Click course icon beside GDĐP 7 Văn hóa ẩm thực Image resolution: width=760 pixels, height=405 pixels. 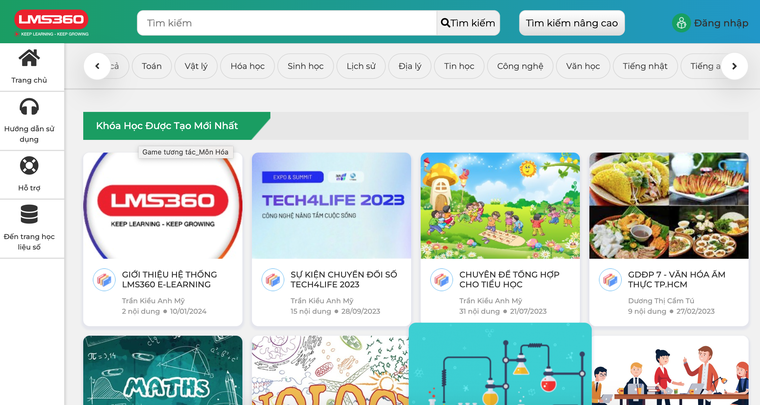(x=610, y=280)
